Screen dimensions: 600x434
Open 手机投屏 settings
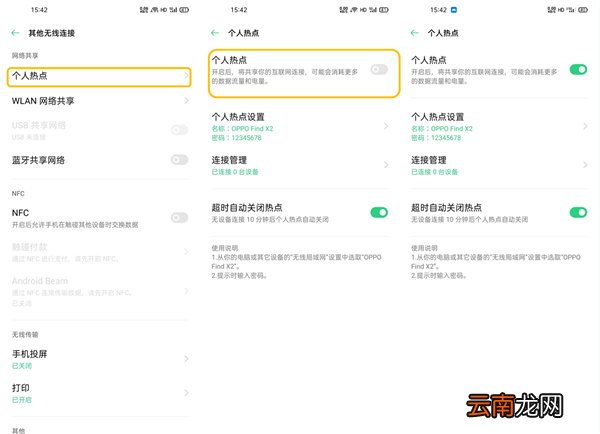tap(99, 359)
